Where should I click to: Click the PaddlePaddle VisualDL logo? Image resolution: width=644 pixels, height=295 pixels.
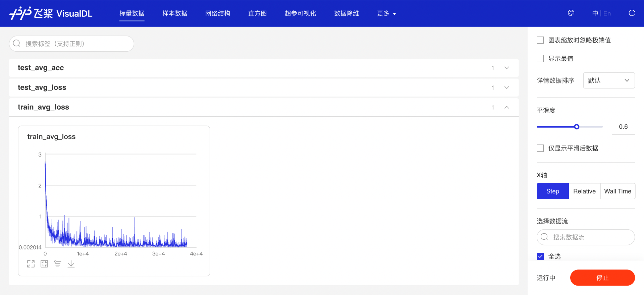51,13
